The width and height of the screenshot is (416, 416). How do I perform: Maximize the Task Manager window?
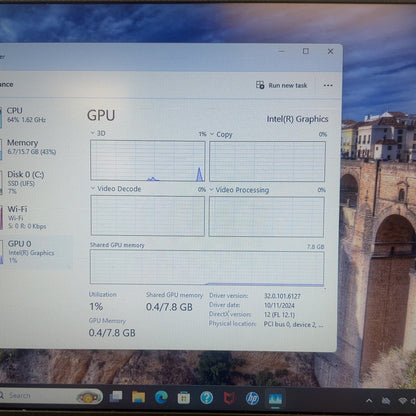tap(306, 51)
